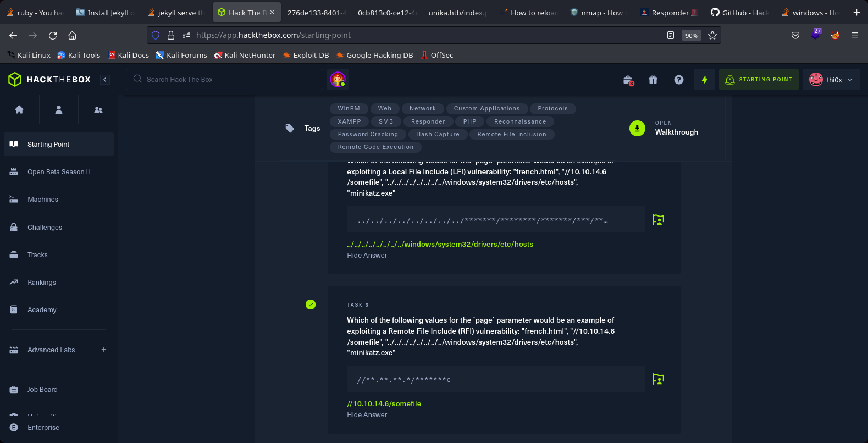868x443 pixels.
Task: Switch to the Install Jekyll tab
Action: pos(106,12)
